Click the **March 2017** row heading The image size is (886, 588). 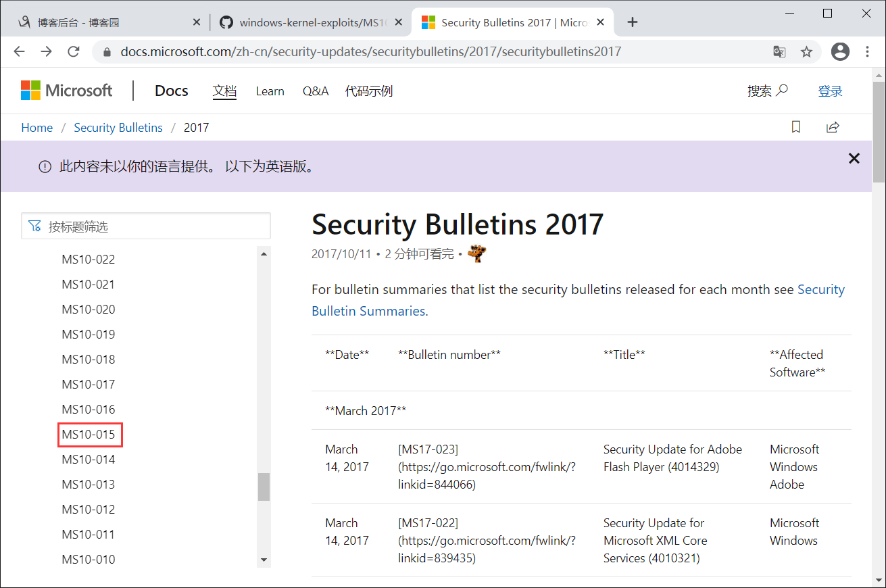click(366, 411)
